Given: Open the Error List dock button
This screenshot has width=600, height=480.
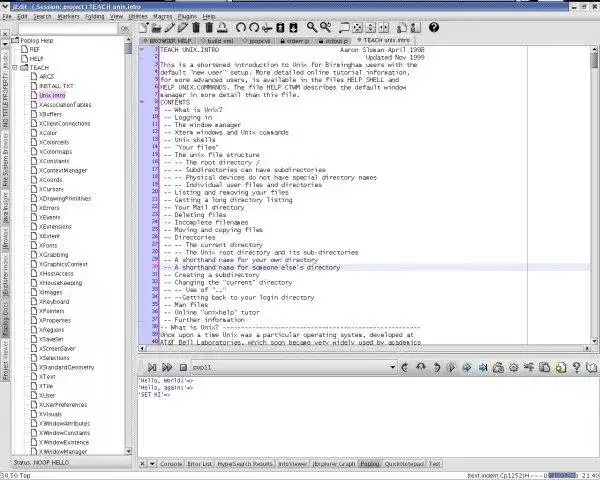Looking at the screenshot, I should coord(199,464).
